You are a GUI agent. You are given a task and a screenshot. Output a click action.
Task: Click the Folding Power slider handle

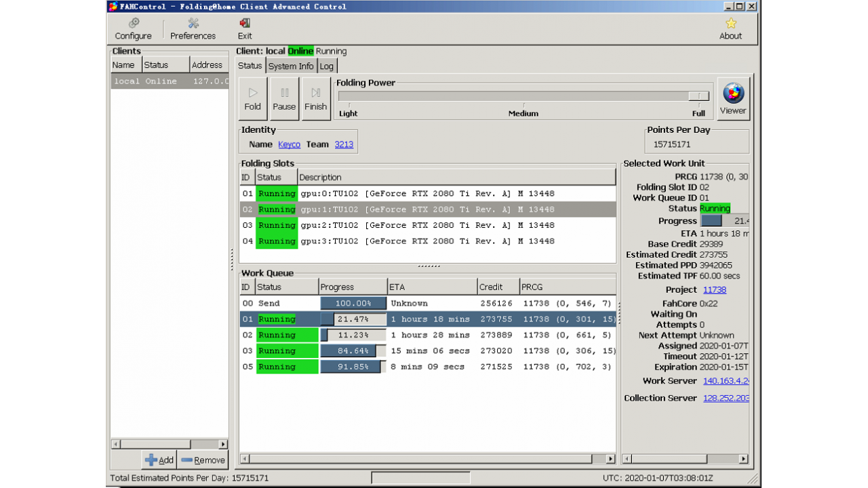coord(698,96)
